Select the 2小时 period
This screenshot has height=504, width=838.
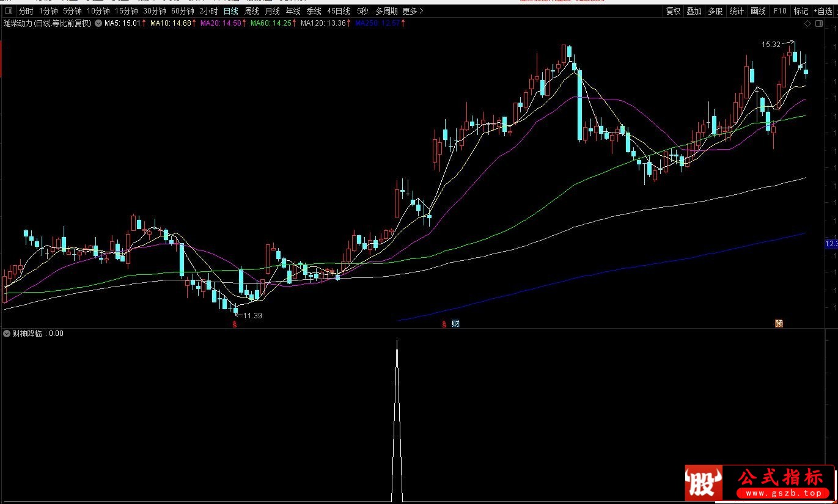(208, 11)
